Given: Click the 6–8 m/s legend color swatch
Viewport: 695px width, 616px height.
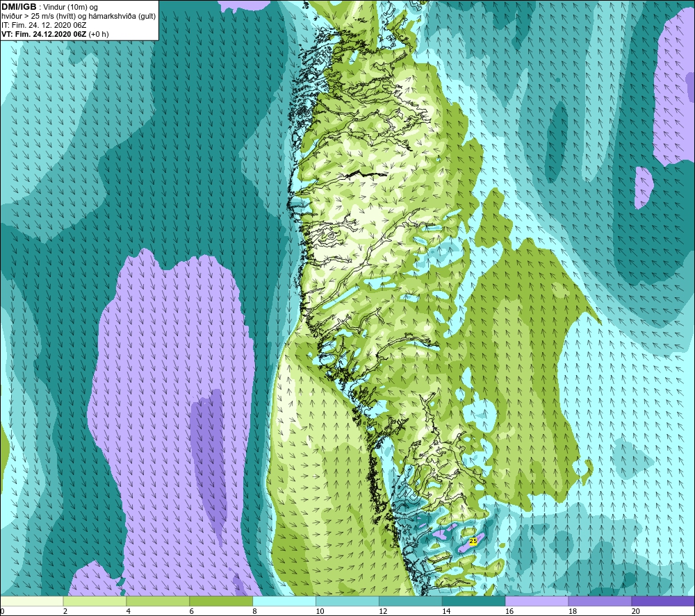Looking at the screenshot, I should click(x=221, y=601).
